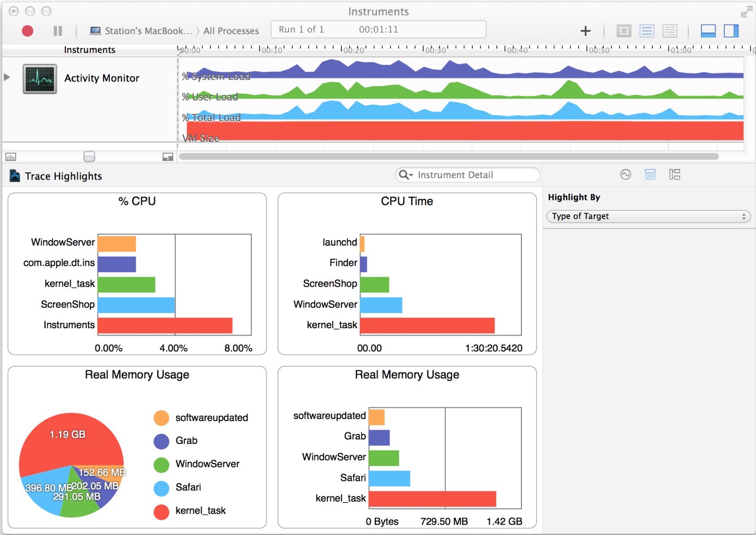
Task: Open the Station's MacBook target selector
Action: (141, 31)
